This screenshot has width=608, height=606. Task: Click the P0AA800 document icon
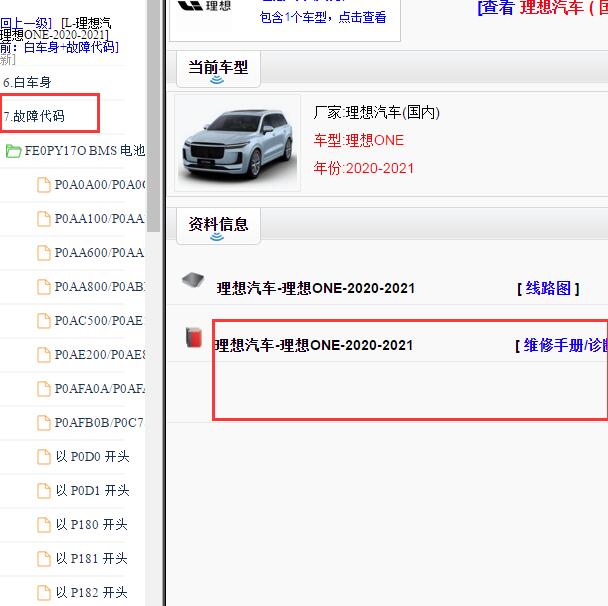[43, 287]
